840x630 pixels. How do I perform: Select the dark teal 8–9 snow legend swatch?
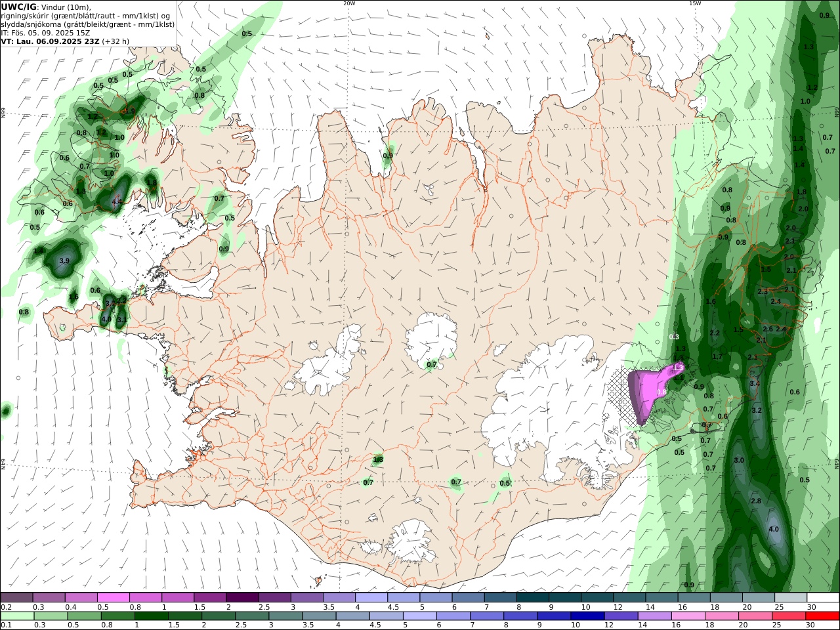[533, 597]
